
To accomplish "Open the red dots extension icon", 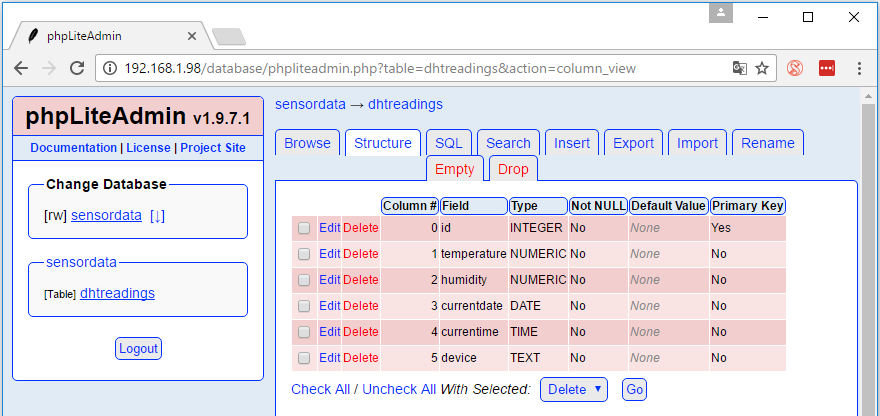I will click(827, 68).
